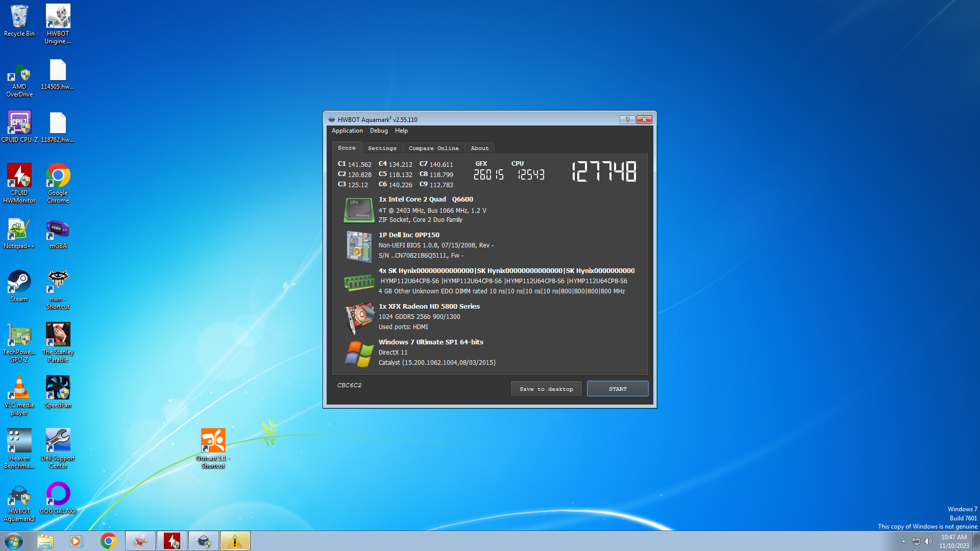This screenshot has height=551, width=980.
Task: Open mGBA emulator shortcut
Action: [x=58, y=233]
